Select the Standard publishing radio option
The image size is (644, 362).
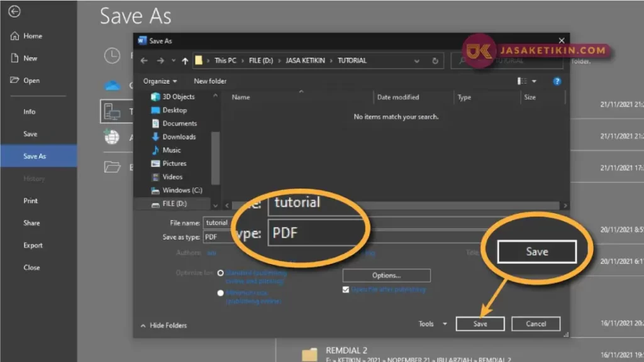pos(221,273)
